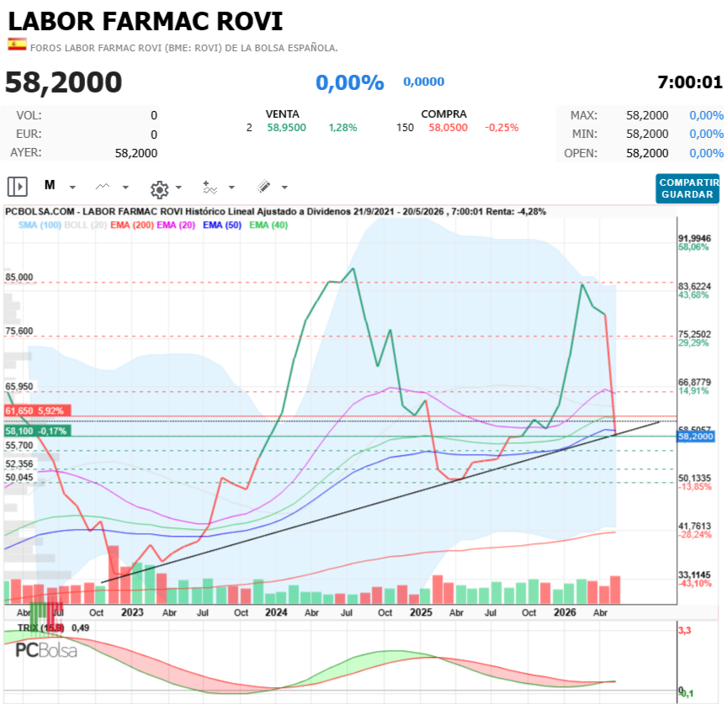
Task: Open the chart settings gear icon
Action: coord(159,189)
